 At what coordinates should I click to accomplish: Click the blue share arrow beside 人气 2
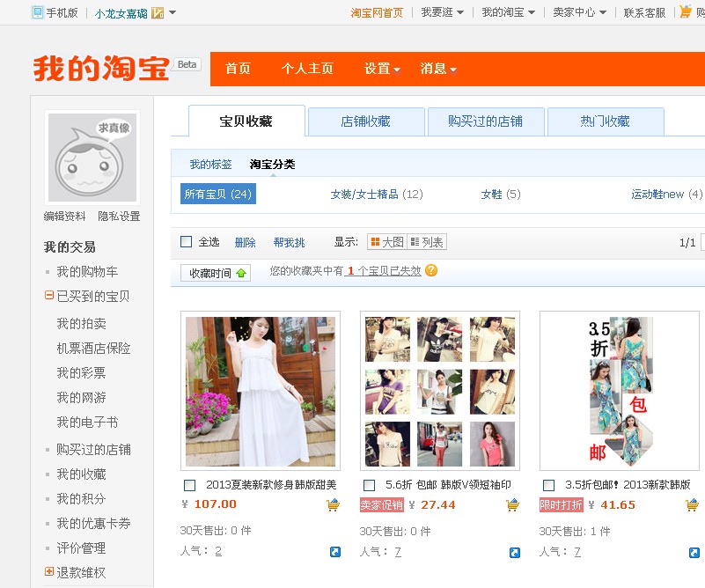(334, 553)
